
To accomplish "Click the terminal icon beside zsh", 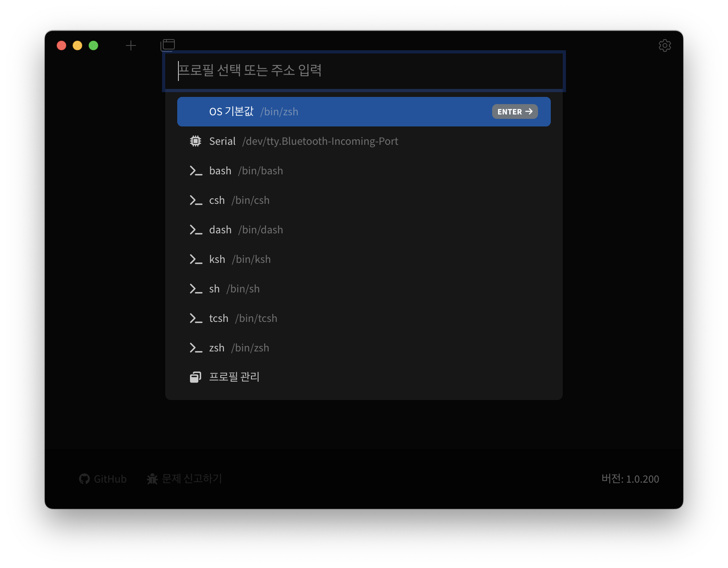I will [x=196, y=348].
